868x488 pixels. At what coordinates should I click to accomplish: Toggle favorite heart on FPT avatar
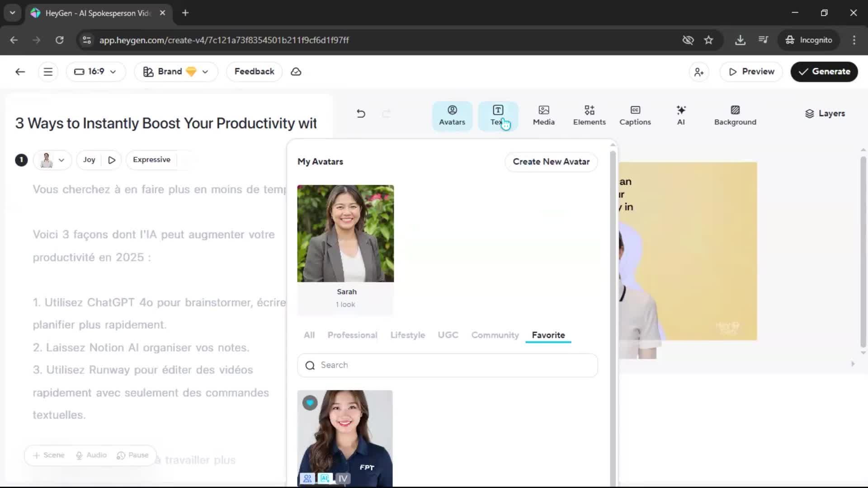tap(310, 403)
